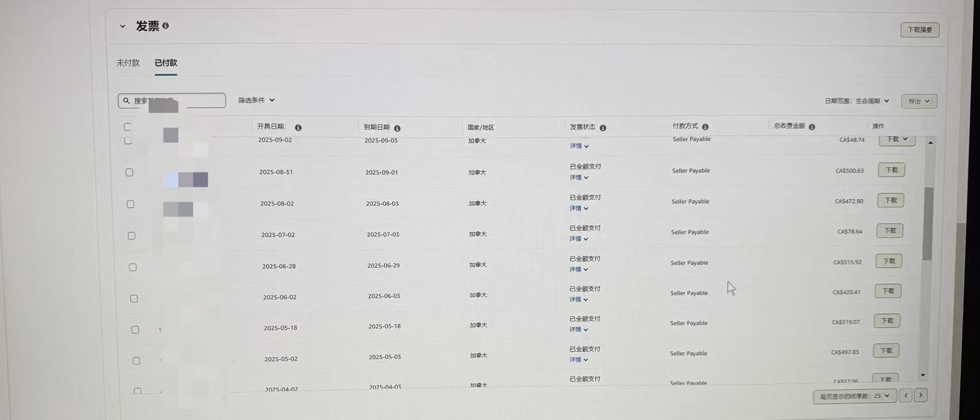Expand 详情 for 2025-09-02 invoice
The image size is (980, 420).
[579, 146]
